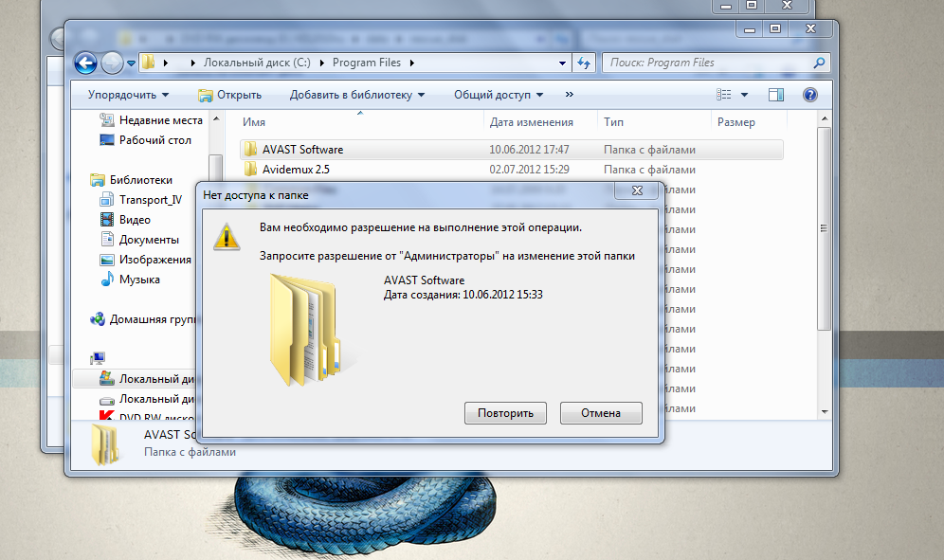Show more toolbar commands chevron
This screenshot has height=560, width=944.
pyautogui.click(x=570, y=95)
